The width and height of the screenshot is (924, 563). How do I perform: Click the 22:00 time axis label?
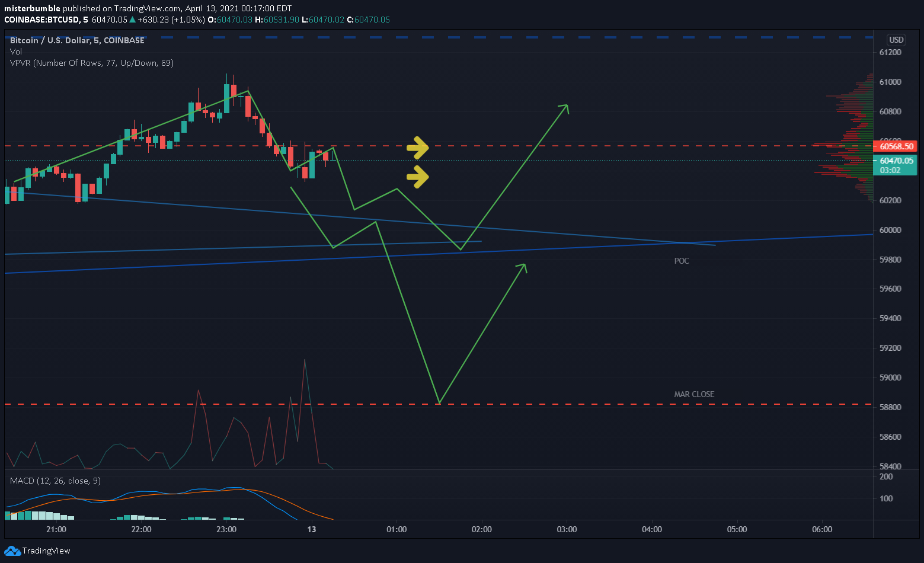141,529
